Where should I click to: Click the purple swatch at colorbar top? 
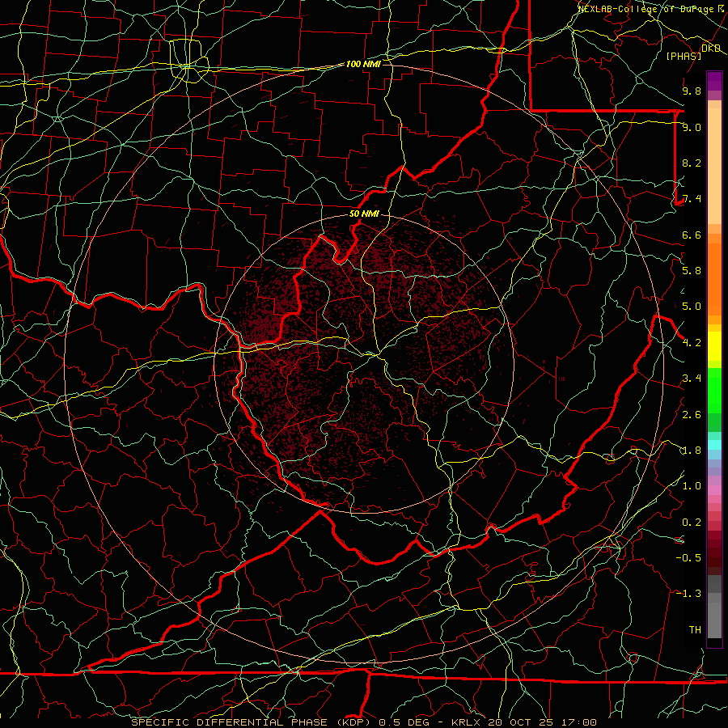click(714, 81)
